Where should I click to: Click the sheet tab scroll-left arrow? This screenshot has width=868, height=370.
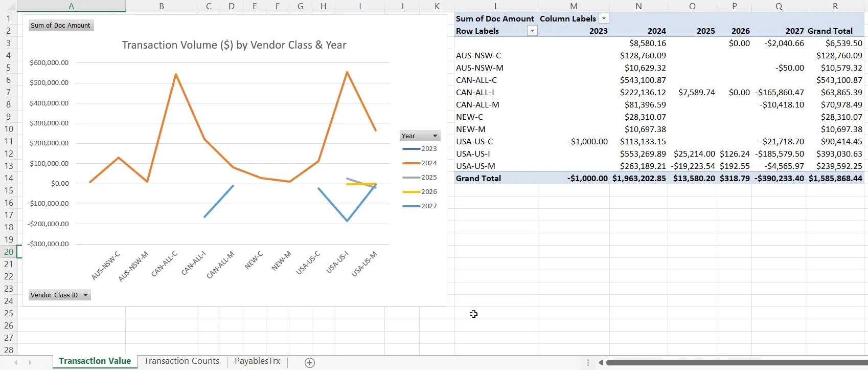point(16,362)
